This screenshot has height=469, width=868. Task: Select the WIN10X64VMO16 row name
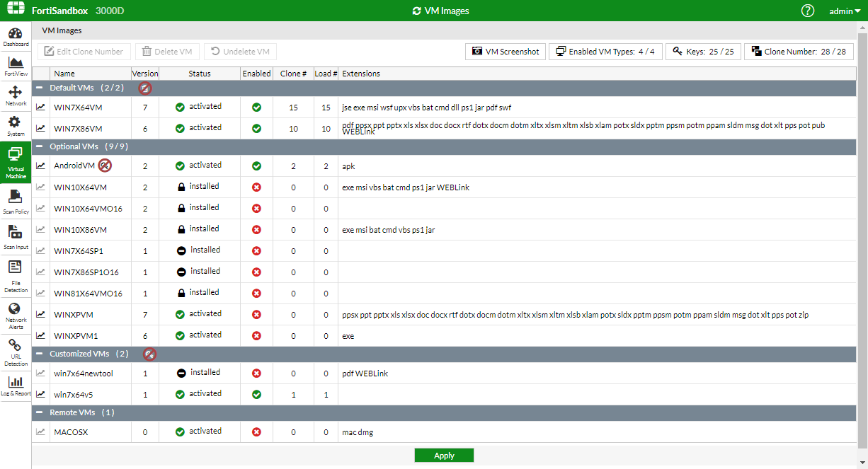pyautogui.click(x=88, y=209)
